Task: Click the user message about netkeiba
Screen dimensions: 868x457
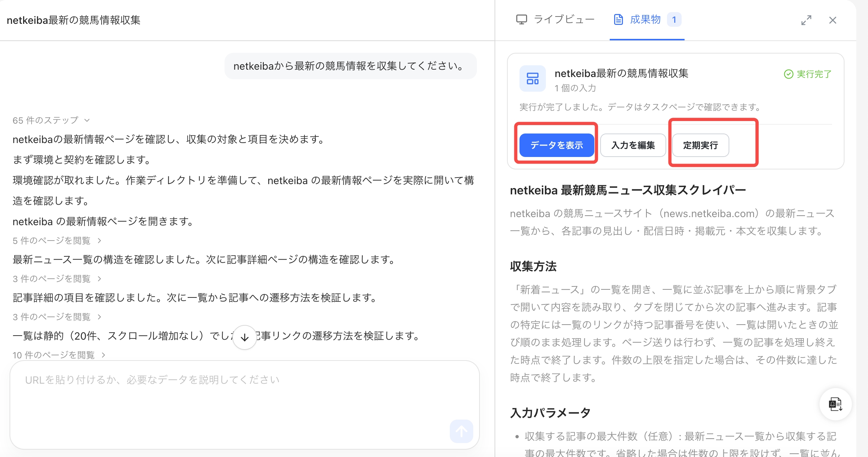Action: [x=350, y=66]
